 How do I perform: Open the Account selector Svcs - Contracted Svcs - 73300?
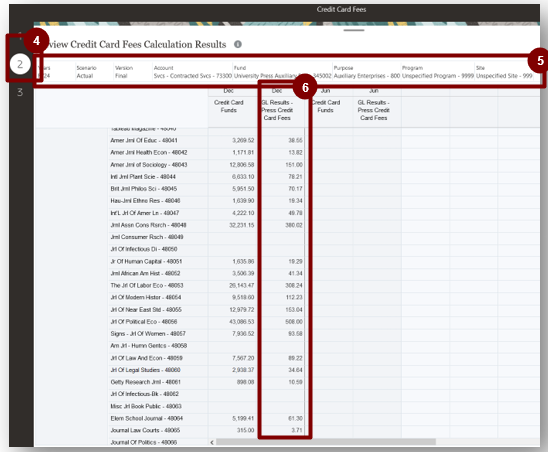pyautogui.click(x=193, y=72)
